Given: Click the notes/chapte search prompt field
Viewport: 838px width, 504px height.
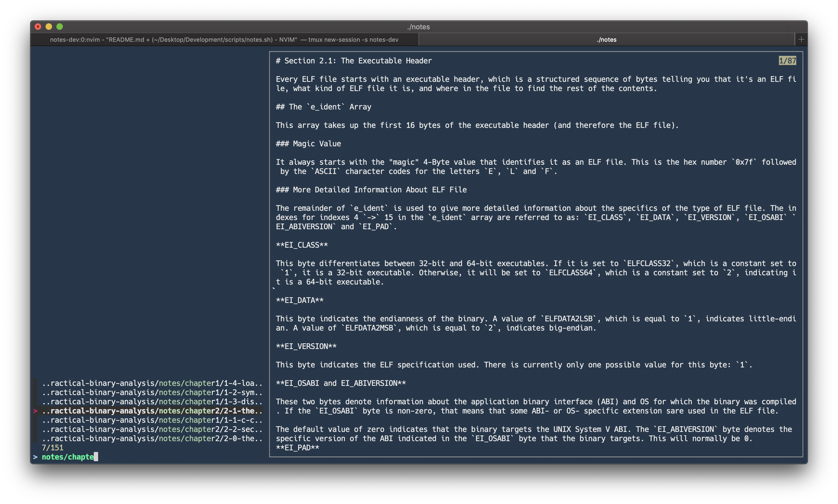Looking at the screenshot, I should click(68, 457).
